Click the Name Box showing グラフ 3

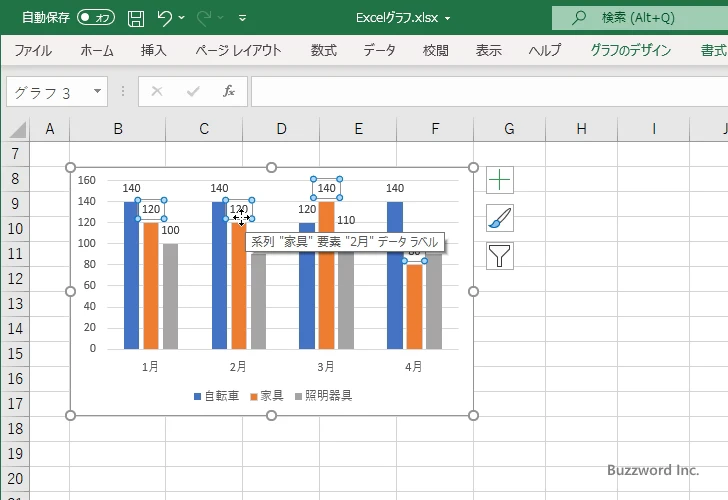click(x=50, y=92)
